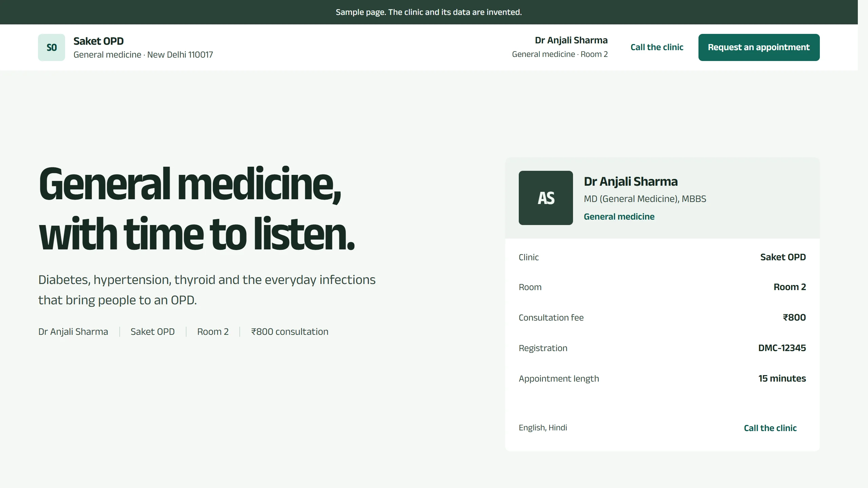Click the AS doctor avatar tile
Screen dimensions: 868x488
point(546,198)
